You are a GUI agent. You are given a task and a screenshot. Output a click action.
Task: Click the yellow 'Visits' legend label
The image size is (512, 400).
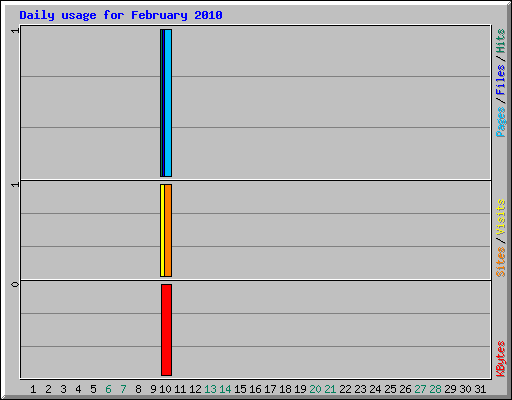pos(500,217)
